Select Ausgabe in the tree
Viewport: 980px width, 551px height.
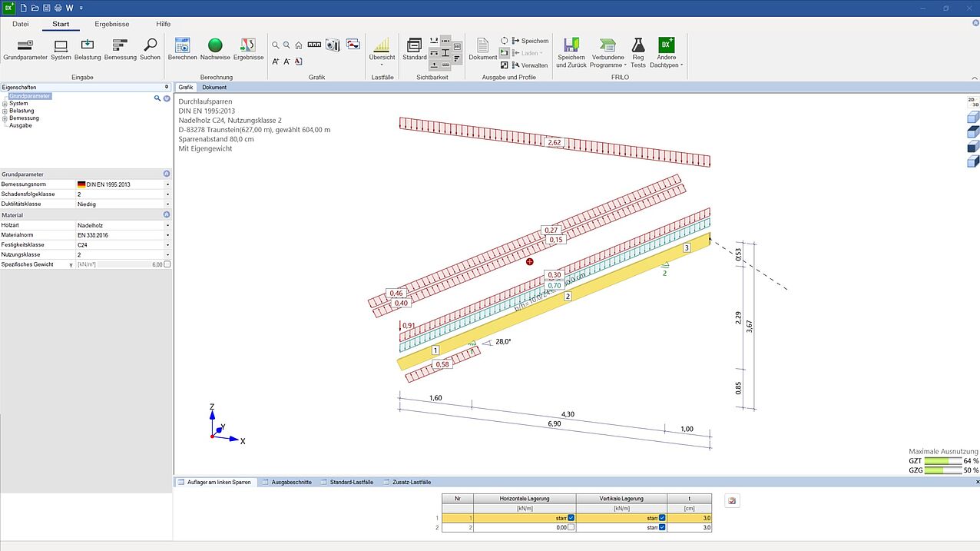pos(20,125)
